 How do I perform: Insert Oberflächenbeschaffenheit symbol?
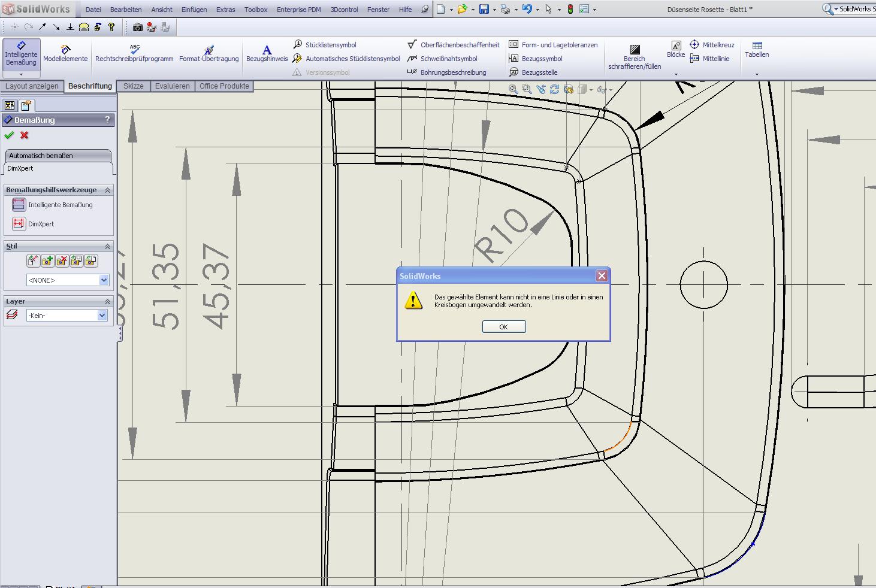pyautogui.click(x=454, y=45)
